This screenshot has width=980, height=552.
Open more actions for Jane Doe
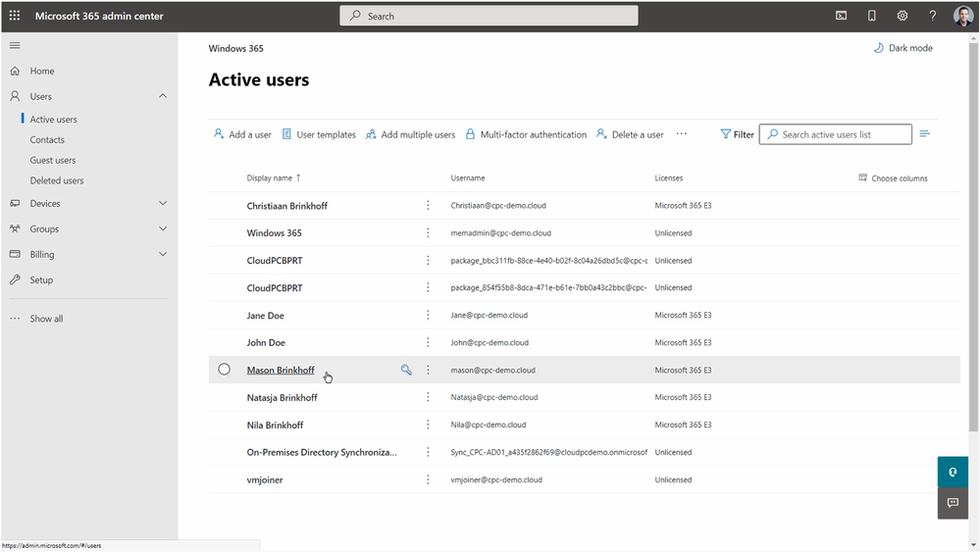coord(428,316)
